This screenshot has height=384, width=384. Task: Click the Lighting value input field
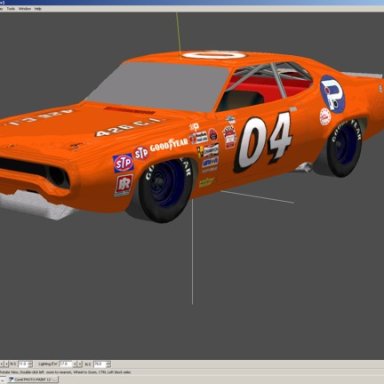point(66,364)
